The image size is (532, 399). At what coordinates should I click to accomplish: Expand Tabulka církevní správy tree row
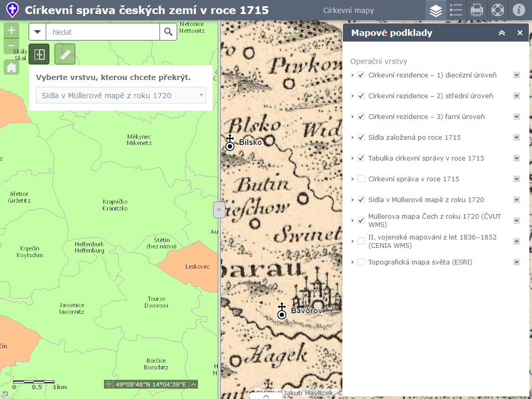(x=353, y=158)
